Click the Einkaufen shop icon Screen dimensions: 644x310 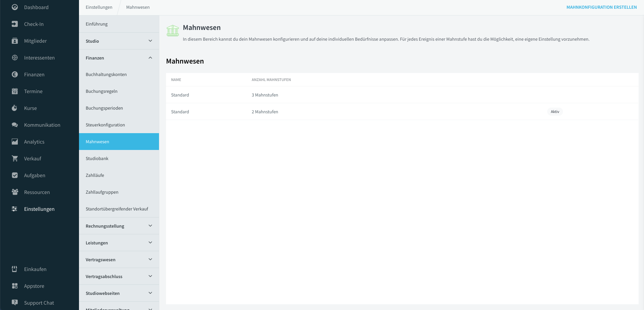click(15, 269)
